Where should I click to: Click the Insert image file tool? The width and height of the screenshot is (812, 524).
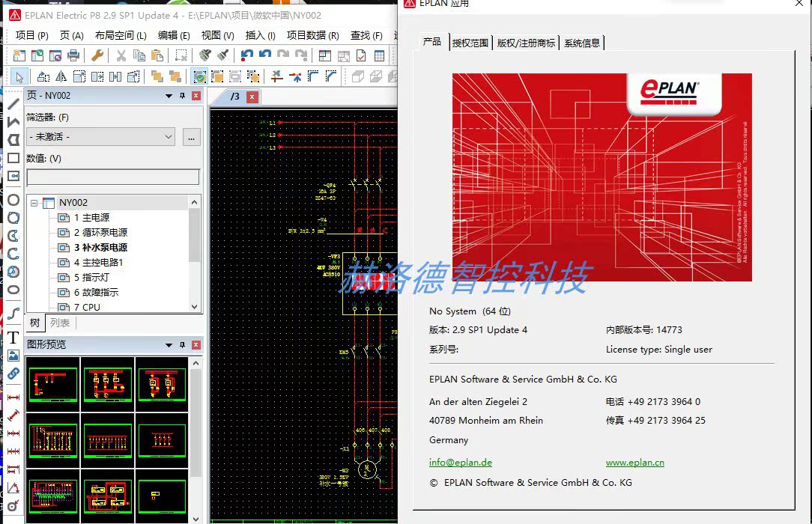point(13,356)
